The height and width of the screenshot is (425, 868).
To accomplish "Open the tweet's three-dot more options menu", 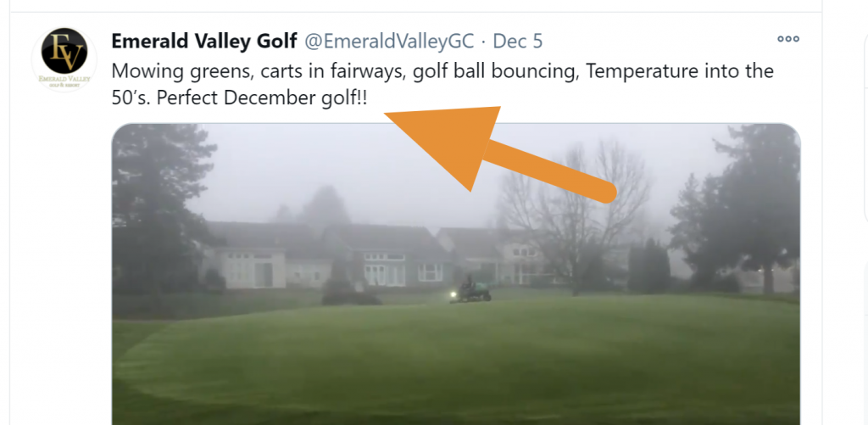I will 788,39.
